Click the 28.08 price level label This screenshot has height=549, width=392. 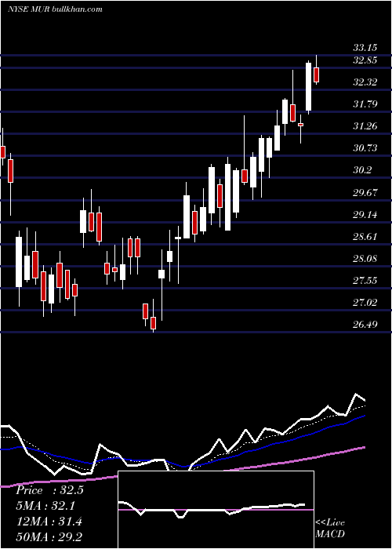365,258
